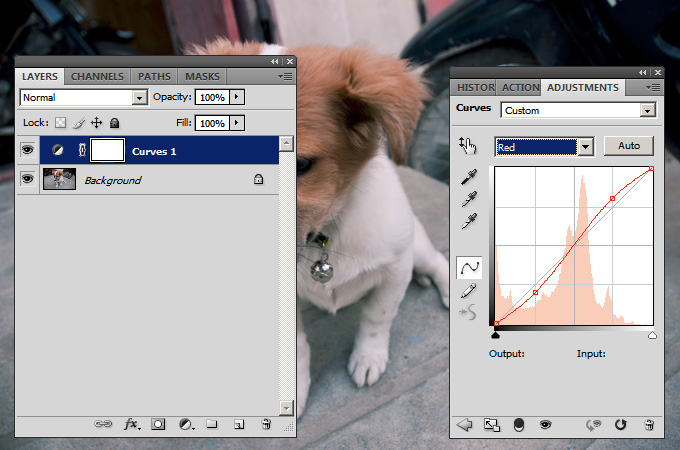The height and width of the screenshot is (450, 680).
Task: Switch to the Masks tab
Action: point(202,76)
